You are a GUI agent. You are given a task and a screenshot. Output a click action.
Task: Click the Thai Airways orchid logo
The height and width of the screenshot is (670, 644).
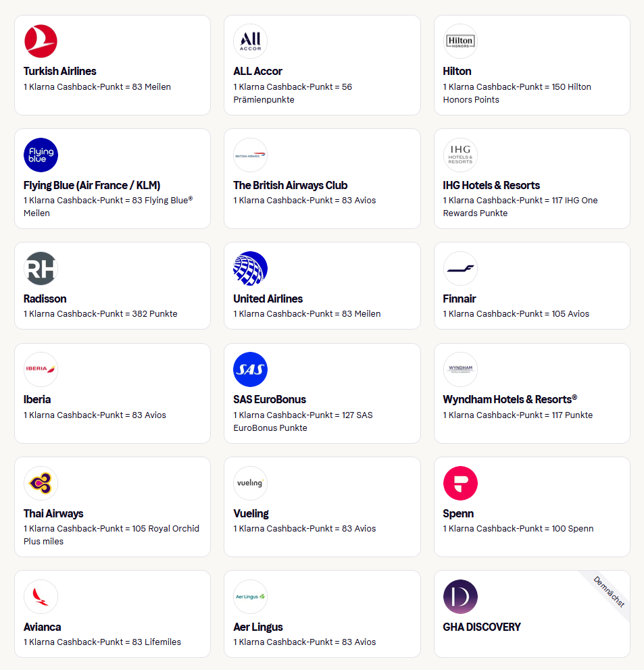click(x=41, y=484)
